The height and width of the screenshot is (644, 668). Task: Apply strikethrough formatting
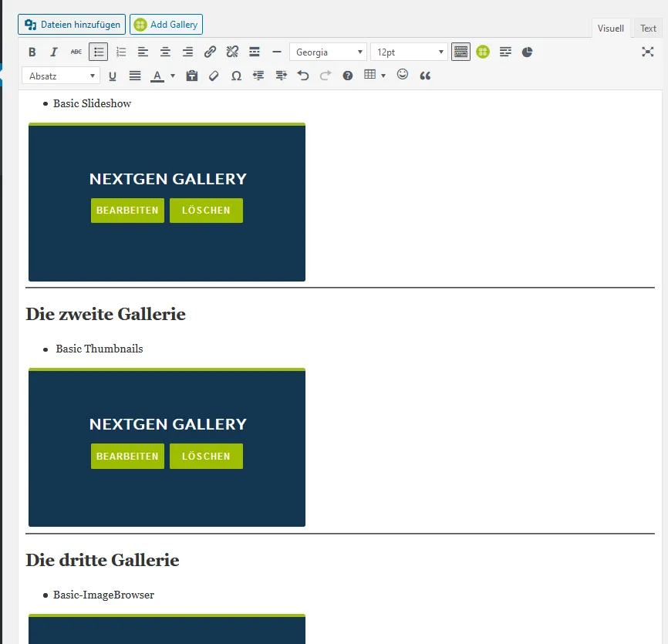click(x=76, y=52)
